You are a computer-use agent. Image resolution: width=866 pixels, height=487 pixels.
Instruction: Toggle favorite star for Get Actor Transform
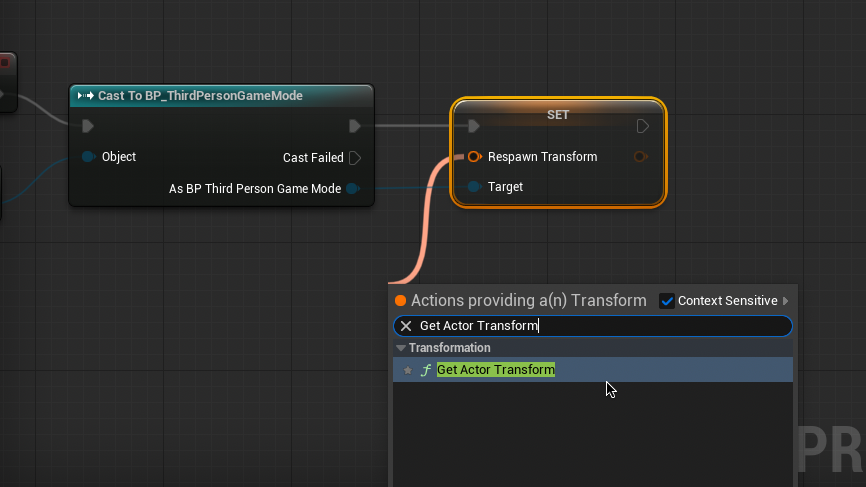point(407,370)
